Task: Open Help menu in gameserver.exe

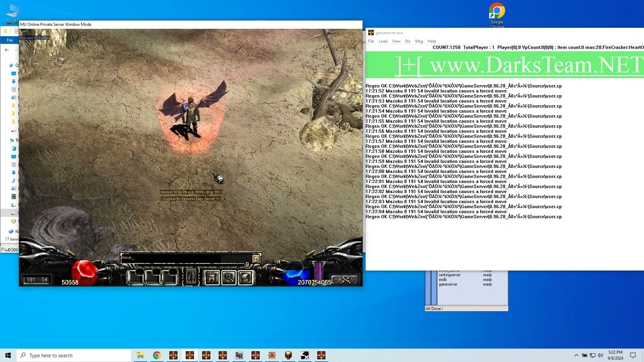Action: pyautogui.click(x=432, y=41)
